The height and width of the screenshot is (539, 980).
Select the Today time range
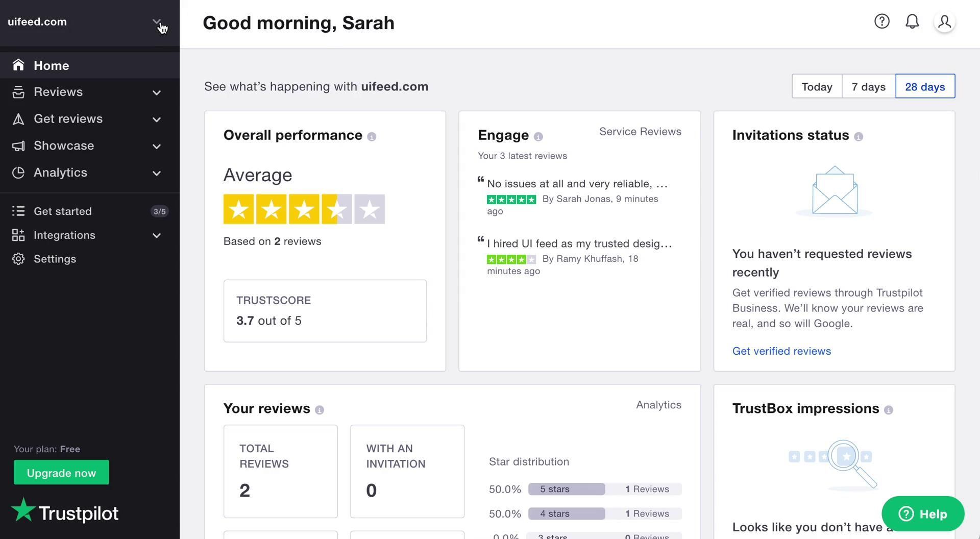click(817, 87)
